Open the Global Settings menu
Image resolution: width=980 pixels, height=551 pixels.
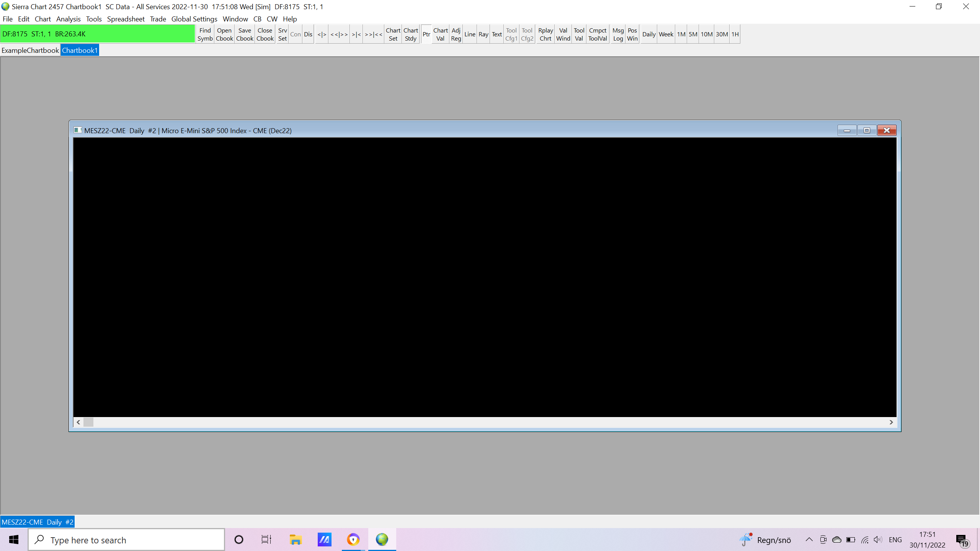194,19
